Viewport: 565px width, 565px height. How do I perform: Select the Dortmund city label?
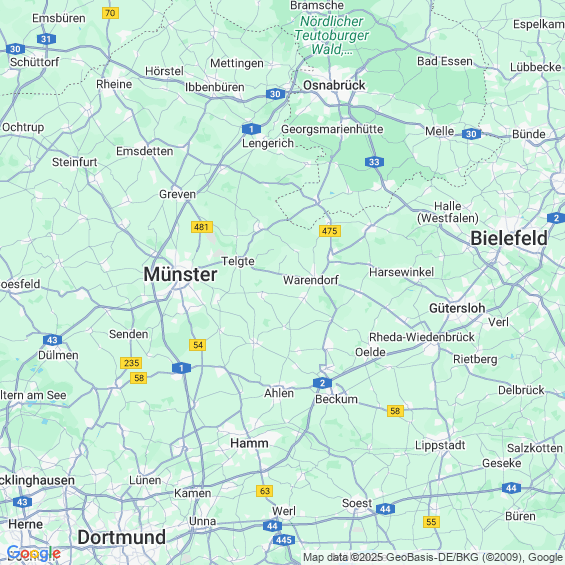[x=121, y=537]
